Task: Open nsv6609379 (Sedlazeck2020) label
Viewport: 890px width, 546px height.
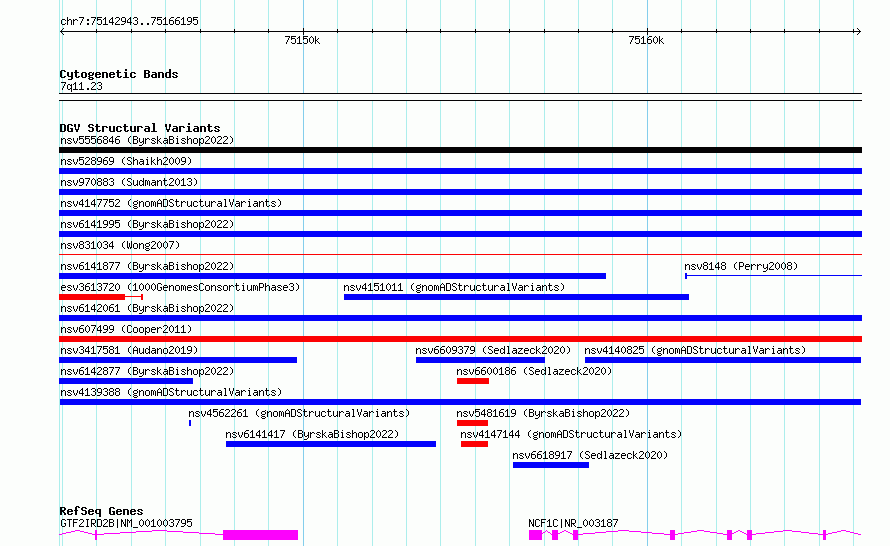Action: click(493, 350)
